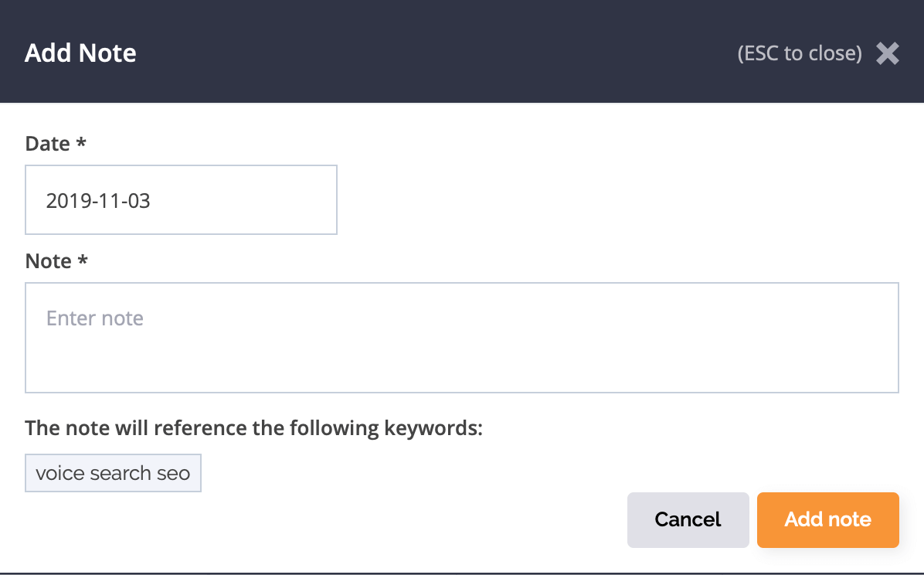924x575 pixels.
Task: Click the word seo in keyword tag
Action: coord(174,474)
